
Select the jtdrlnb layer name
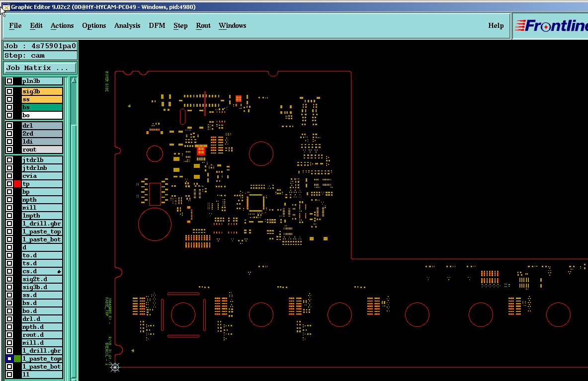click(x=42, y=168)
